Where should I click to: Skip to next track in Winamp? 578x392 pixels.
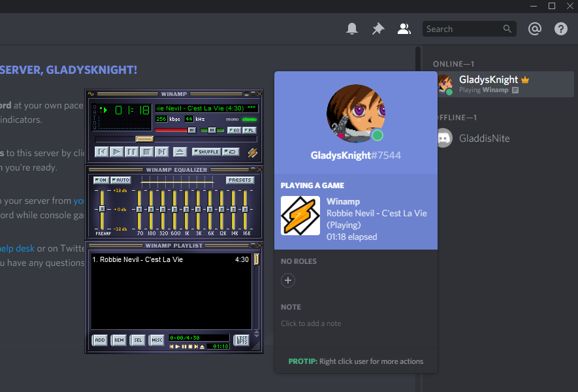coord(161,152)
